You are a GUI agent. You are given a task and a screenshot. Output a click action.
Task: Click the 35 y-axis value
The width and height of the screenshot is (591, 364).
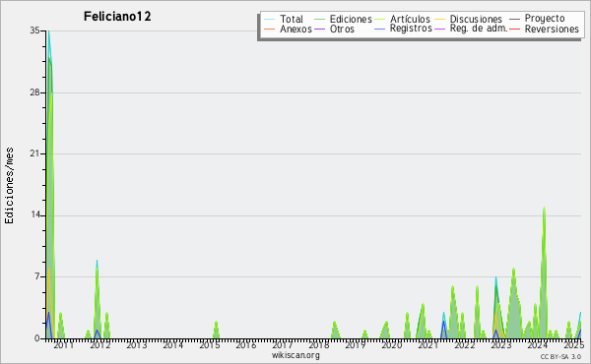34,30
